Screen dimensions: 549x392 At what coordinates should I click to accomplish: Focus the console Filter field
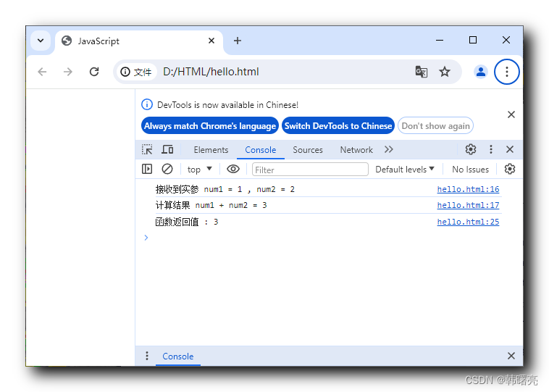point(310,170)
